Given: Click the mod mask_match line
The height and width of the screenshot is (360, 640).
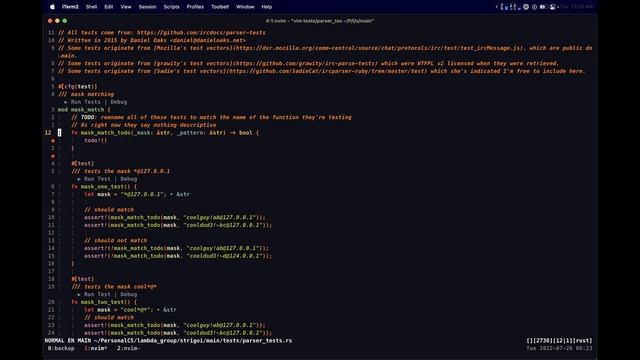Looking at the screenshot, I should (x=84, y=109).
